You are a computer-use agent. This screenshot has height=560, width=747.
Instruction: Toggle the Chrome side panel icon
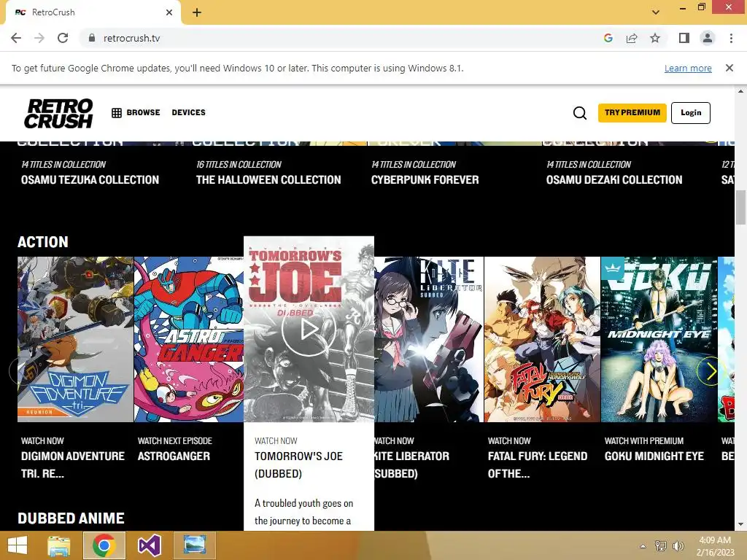(x=684, y=38)
